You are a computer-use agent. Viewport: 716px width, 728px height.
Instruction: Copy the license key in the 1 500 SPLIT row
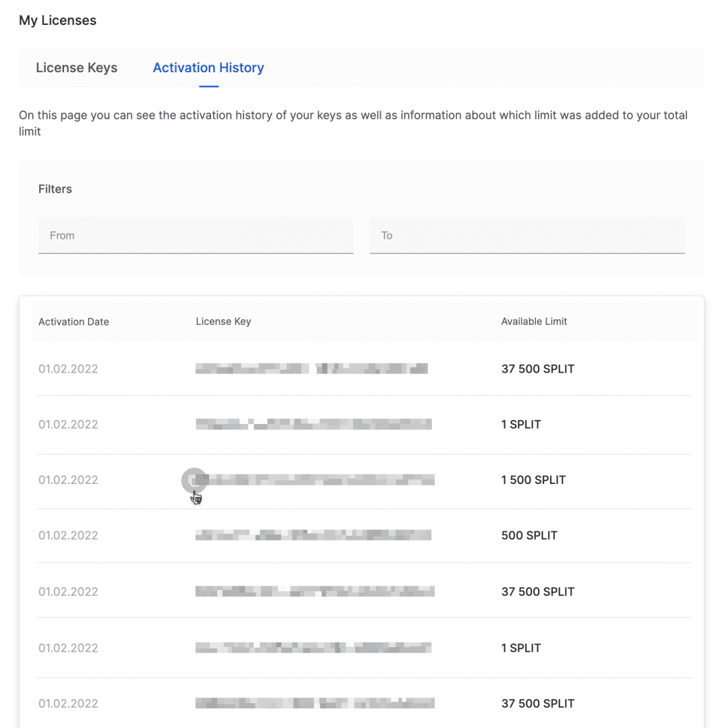(x=193, y=480)
